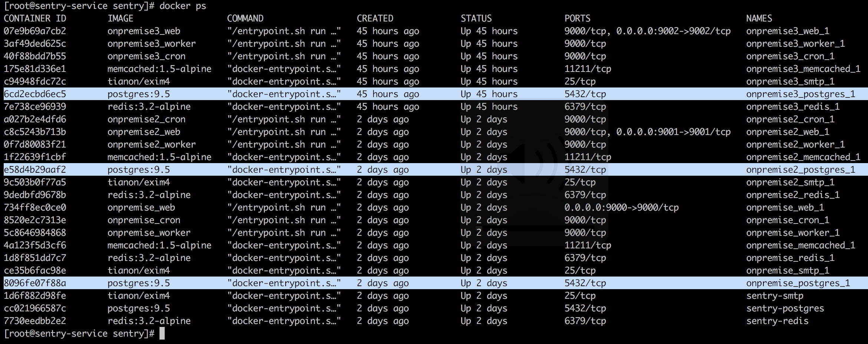Viewport: 868px width, 344px height.
Task: Click container ID ce35b6fac98e
Action: coord(35,271)
